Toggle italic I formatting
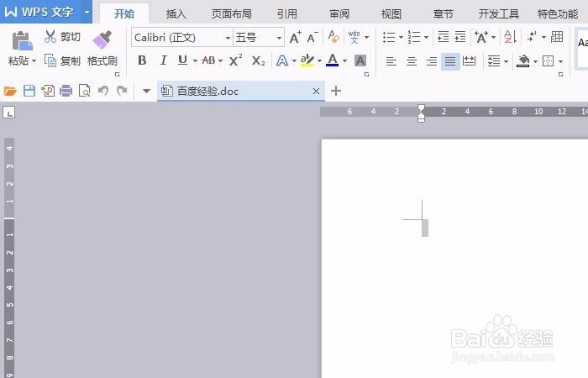Screen dimensions: 588x378 point(163,60)
